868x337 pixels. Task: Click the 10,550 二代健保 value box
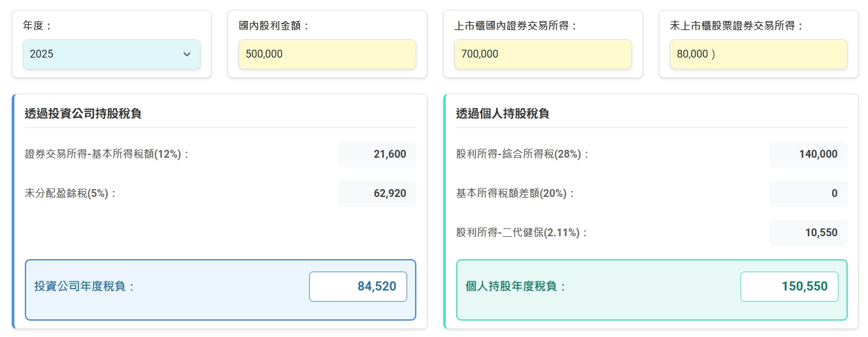809,233
